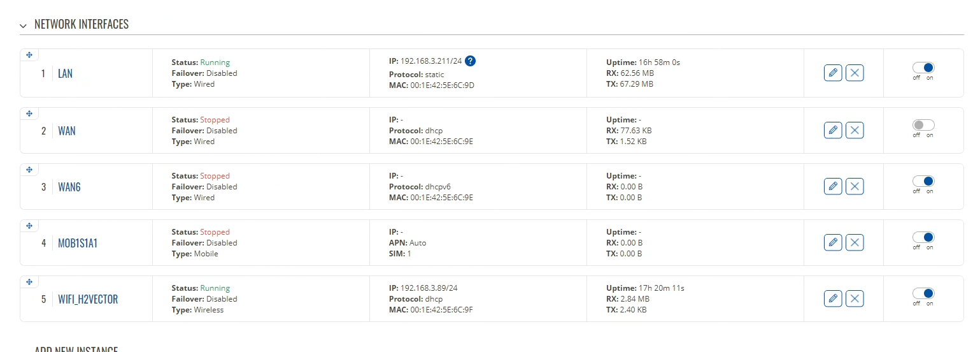The width and height of the screenshot is (980, 352).
Task: Open edit for WIFI_H2VECTOR interface
Action: (833, 298)
